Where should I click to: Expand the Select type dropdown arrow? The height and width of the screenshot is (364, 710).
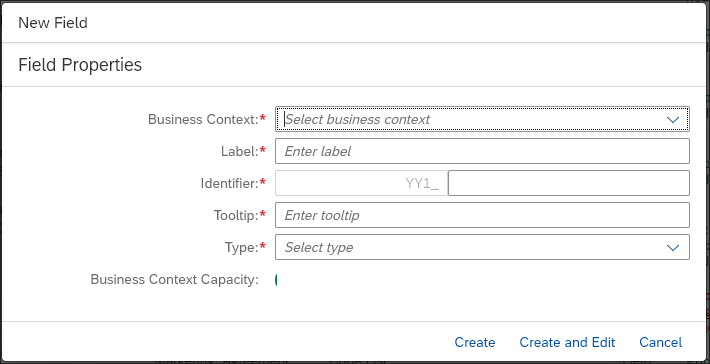[673, 247]
